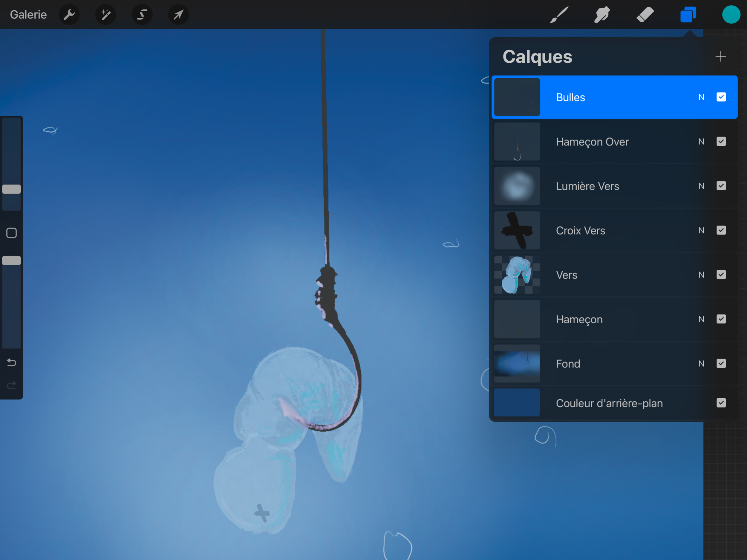Return to Galerie
The width and height of the screenshot is (747, 560).
(28, 15)
